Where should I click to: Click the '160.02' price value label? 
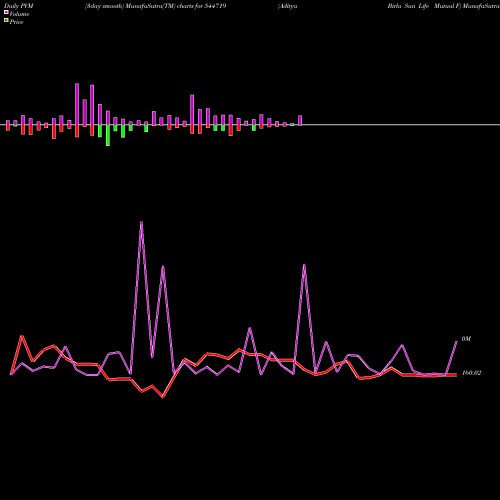click(x=471, y=373)
